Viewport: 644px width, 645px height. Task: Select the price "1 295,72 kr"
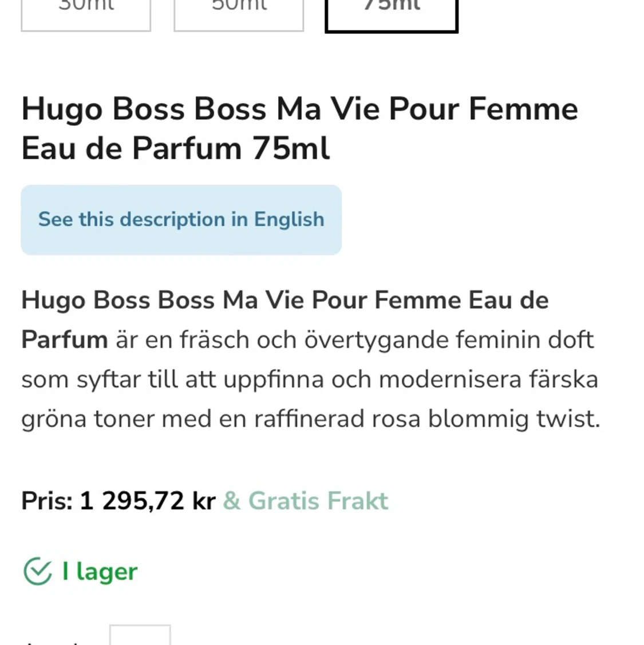[x=145, y=500]
